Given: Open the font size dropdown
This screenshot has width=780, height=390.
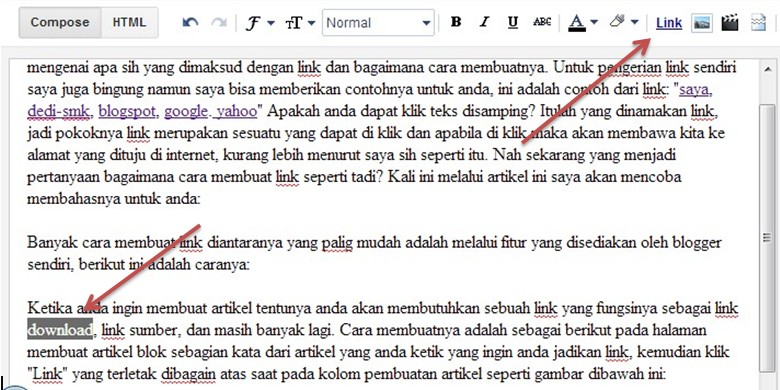Looking at the screenshot, I should tap(300, 23).
